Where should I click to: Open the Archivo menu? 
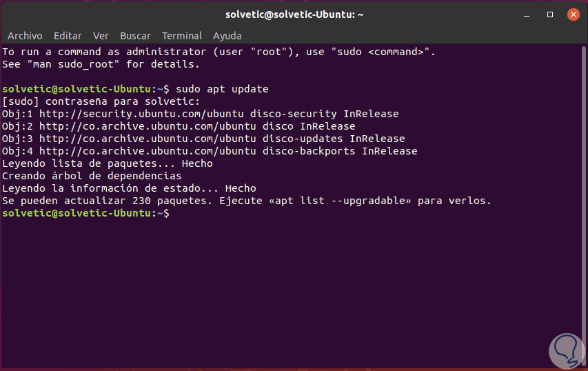tap(25, 36)
